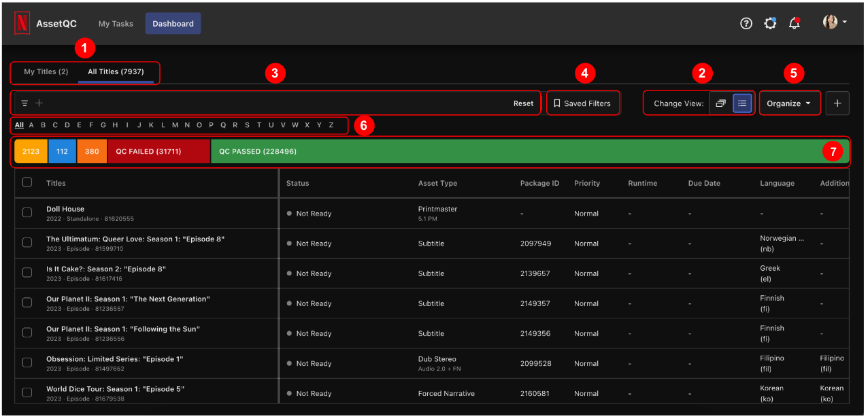Expand the Organize dropdown

[x=789, y=103]
